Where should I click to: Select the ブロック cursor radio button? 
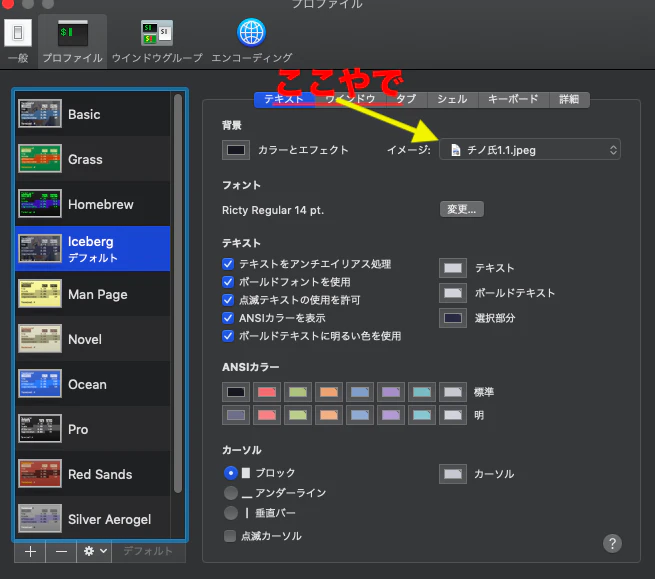pyautogui.click(x=231, y=473)
